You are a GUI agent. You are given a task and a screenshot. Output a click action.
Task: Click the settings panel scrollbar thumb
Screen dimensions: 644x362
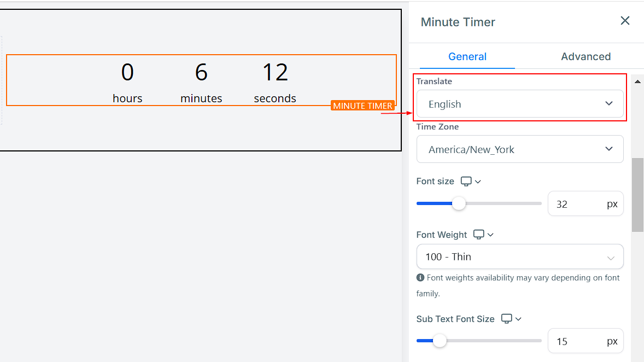pos(637,195)
